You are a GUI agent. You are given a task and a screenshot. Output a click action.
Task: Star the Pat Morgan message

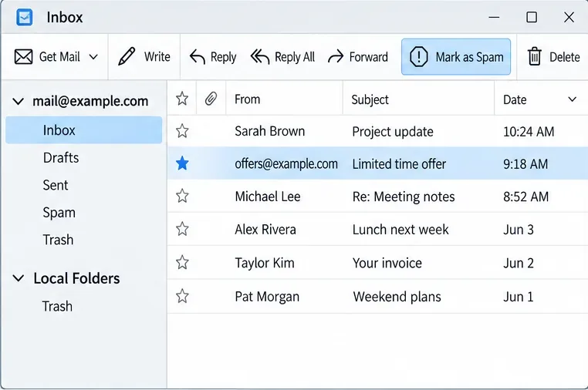(x=182, y=296)
